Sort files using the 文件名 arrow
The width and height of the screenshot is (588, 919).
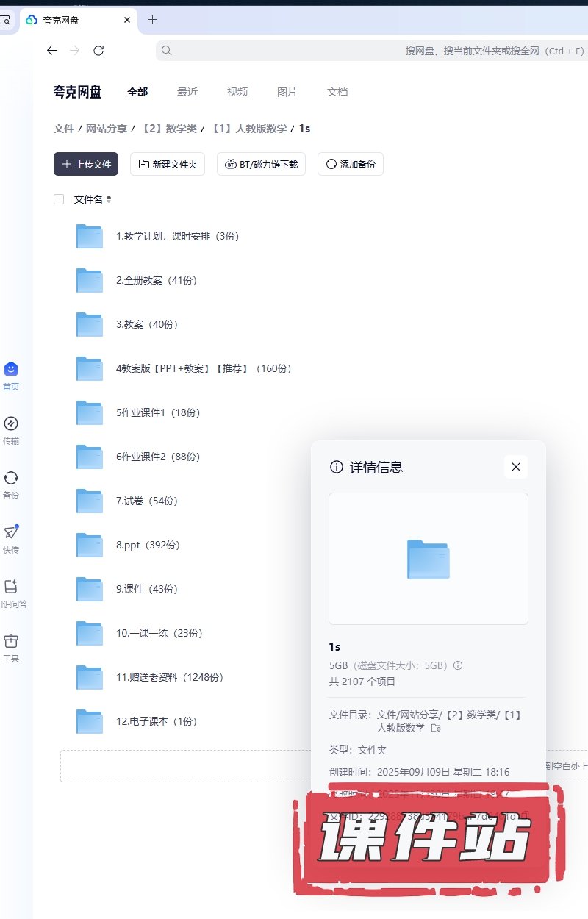(x=109, y=199)
